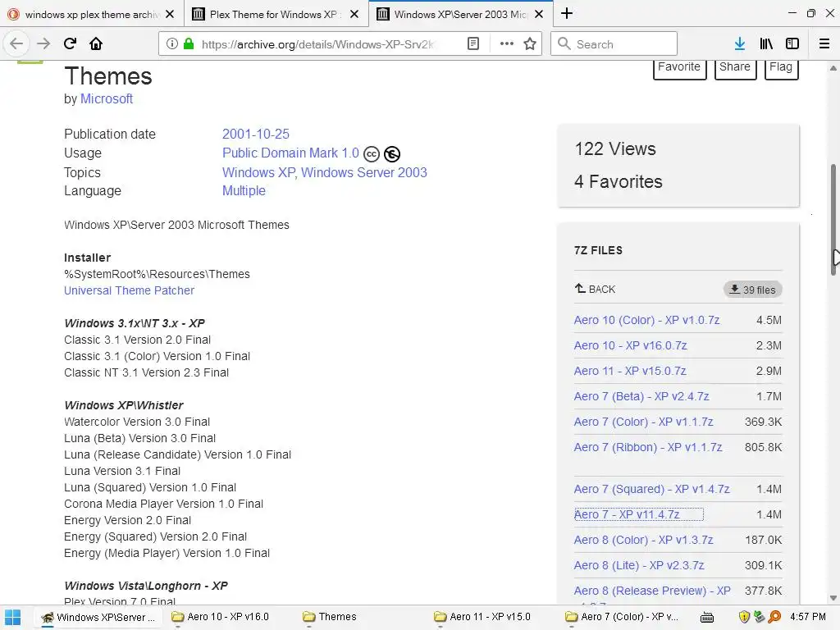
Task: Open the Windows Server 2003 topic link
Action: tap(364, 172)
